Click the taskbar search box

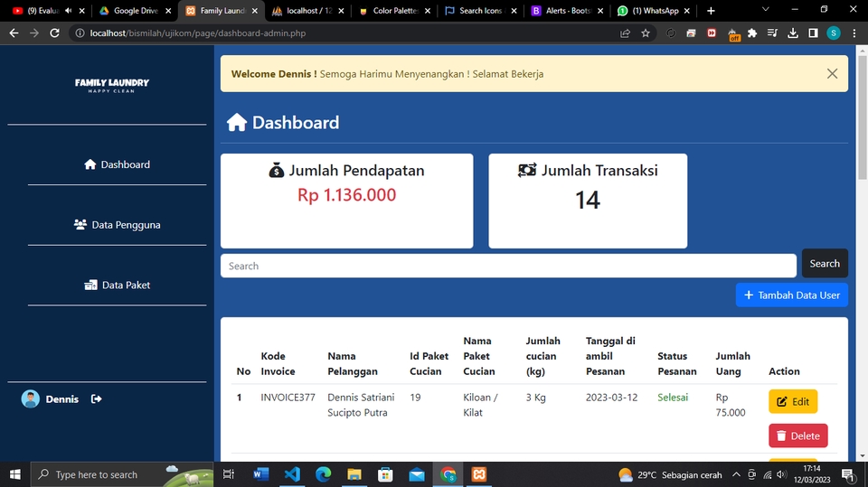click(x=122, y=474)
